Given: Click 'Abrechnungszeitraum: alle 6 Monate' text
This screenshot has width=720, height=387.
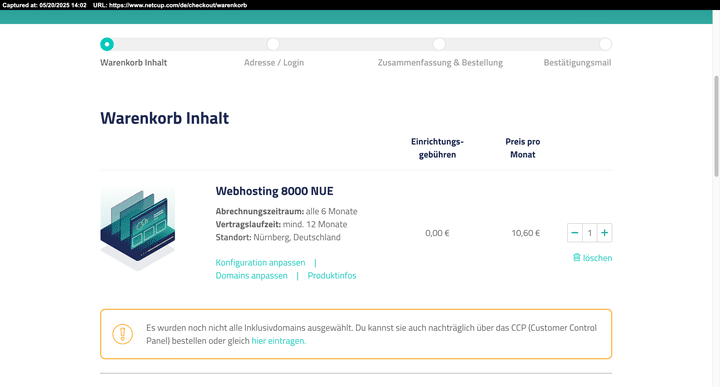Looking at the screenshot, I should (x=287, y=211).
